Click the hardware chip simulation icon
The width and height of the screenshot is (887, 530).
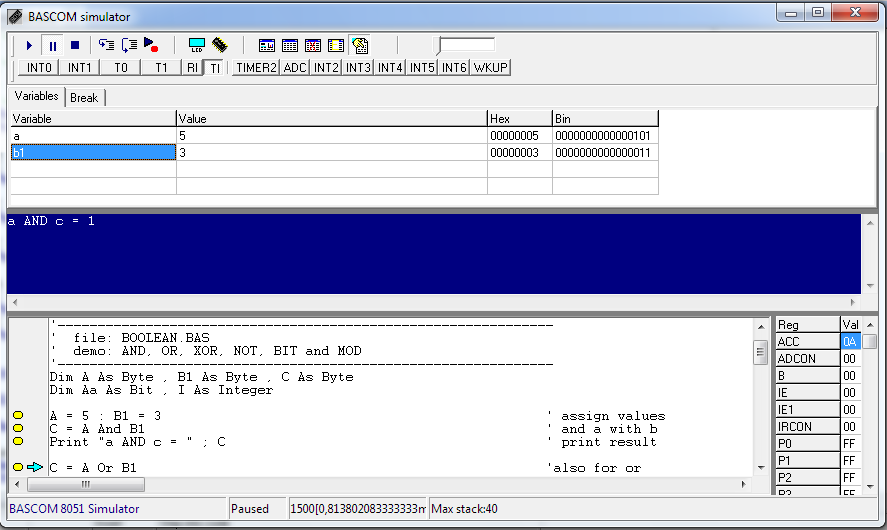pos(220,45)
